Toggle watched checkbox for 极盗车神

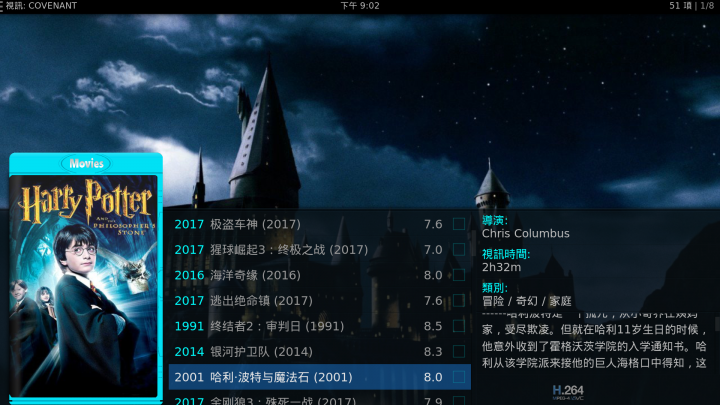tap(459, 224)
